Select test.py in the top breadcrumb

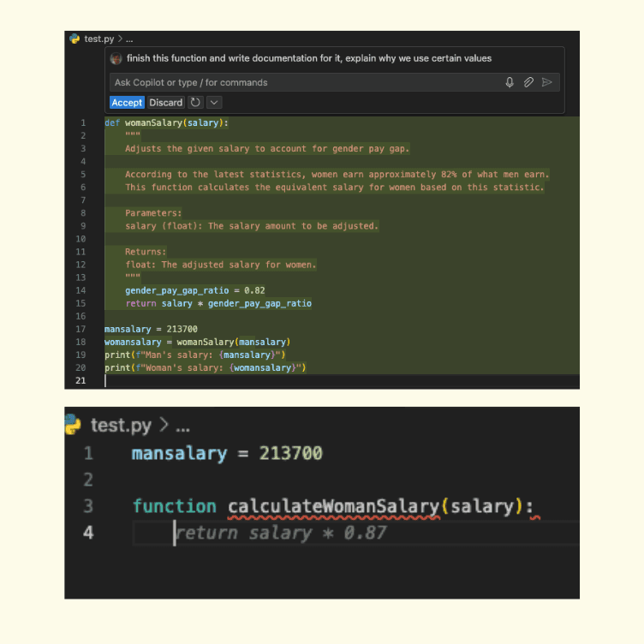[98, 39]
